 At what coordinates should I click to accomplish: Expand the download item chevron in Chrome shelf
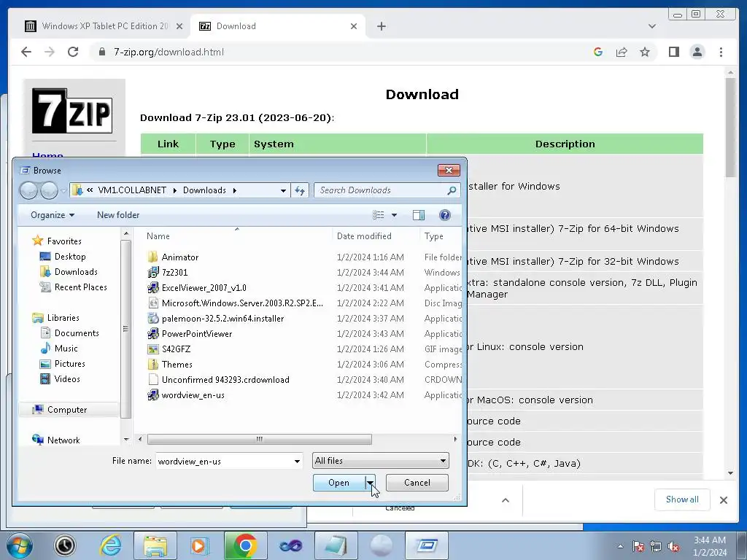pos(506,500)
